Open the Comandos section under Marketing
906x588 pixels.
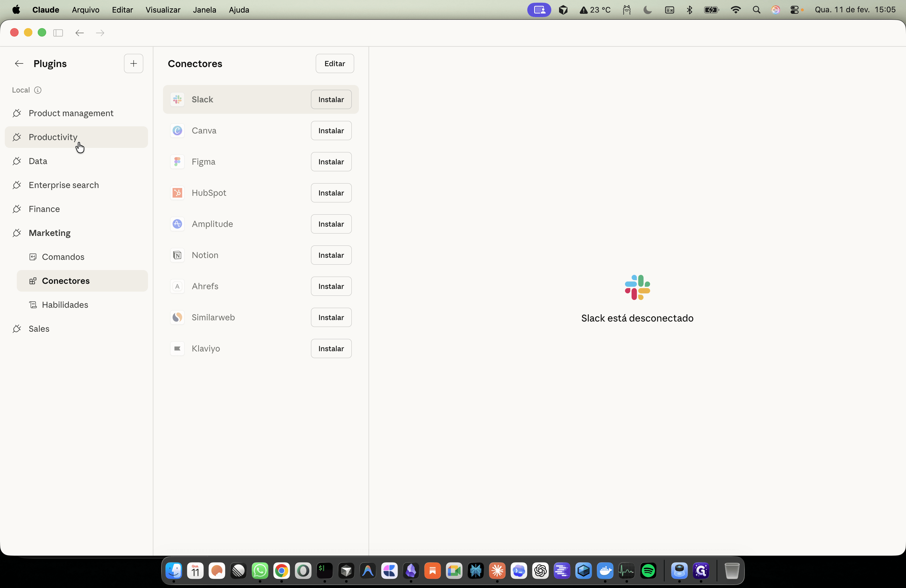tap(82, 257)
